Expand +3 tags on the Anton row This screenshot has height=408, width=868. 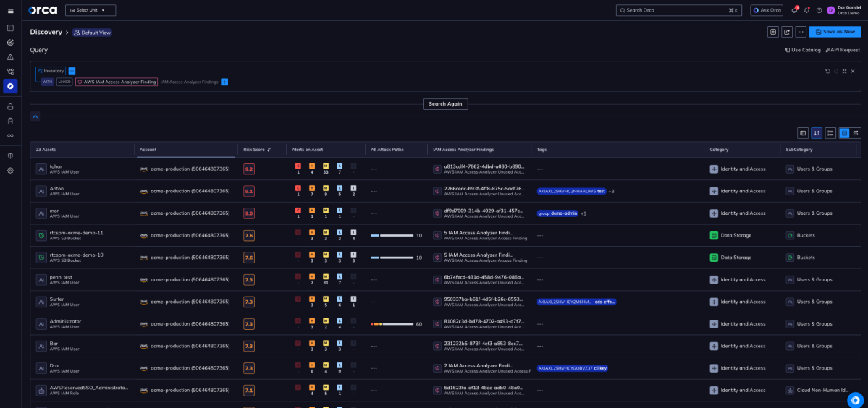(x=611, y=191)
